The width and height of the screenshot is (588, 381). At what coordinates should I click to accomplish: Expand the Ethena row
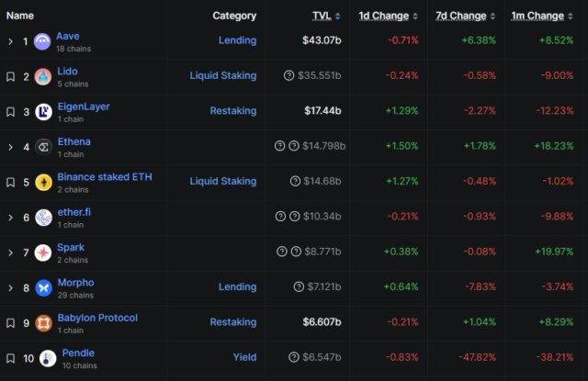[10, 147]
